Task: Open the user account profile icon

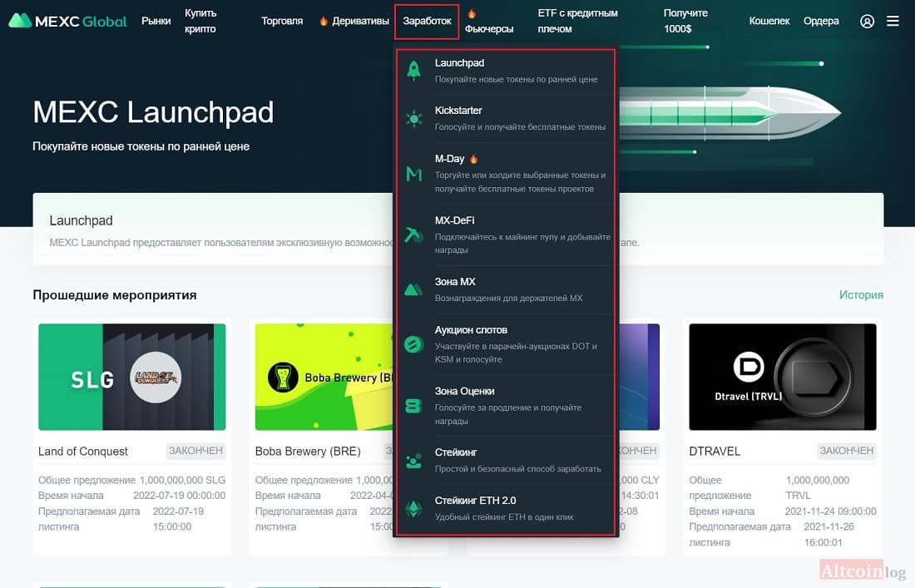Action: 867,21
